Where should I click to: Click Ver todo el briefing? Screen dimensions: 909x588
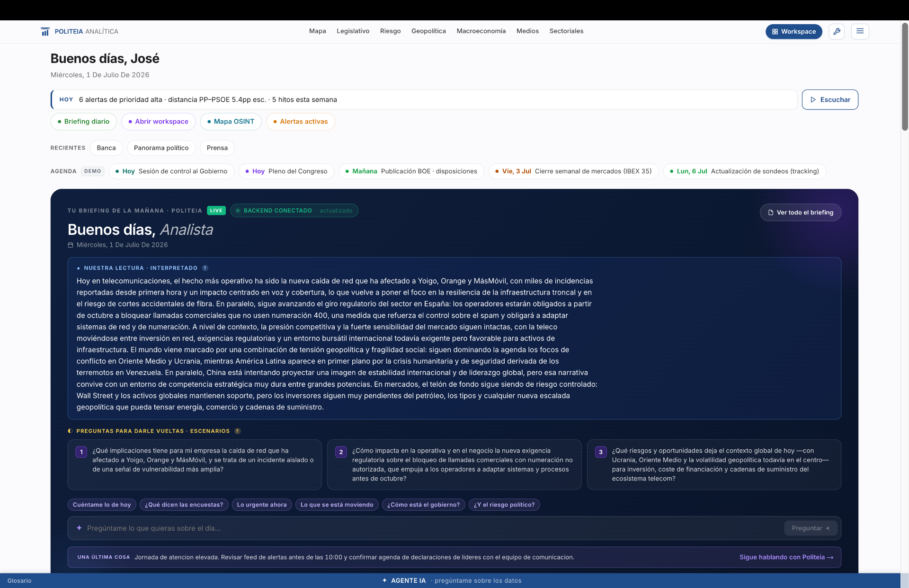(800, 213)
